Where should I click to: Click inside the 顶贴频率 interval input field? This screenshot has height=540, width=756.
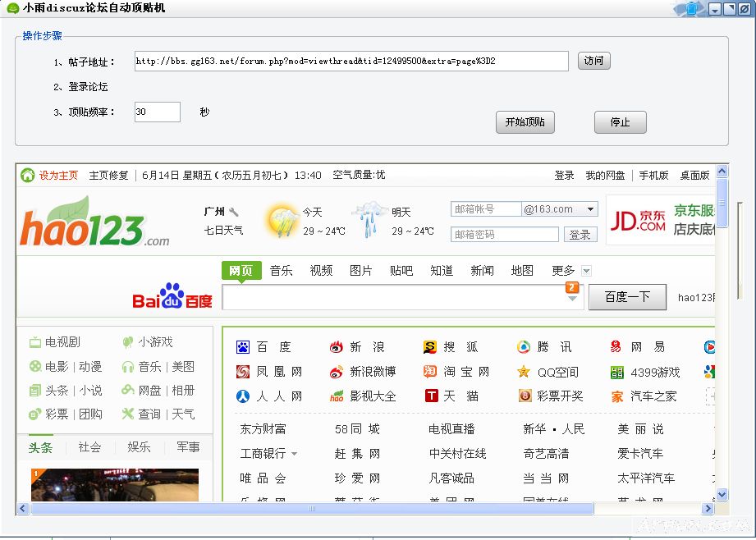[156, 112]
